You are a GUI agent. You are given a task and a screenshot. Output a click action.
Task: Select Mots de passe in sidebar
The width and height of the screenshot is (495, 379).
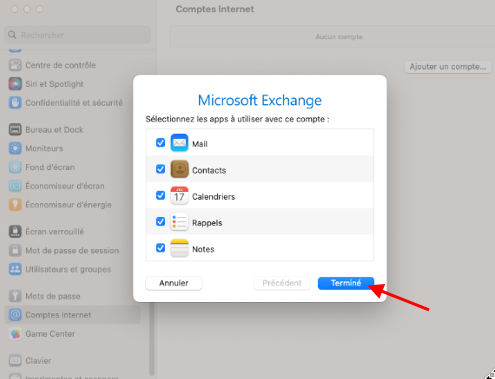[72, 296]
